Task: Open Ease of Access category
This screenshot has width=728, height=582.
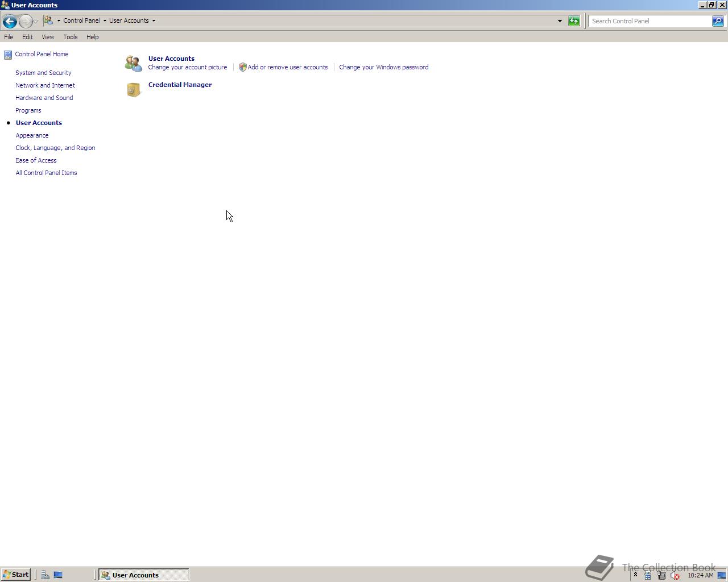Action: click(36, 160)
